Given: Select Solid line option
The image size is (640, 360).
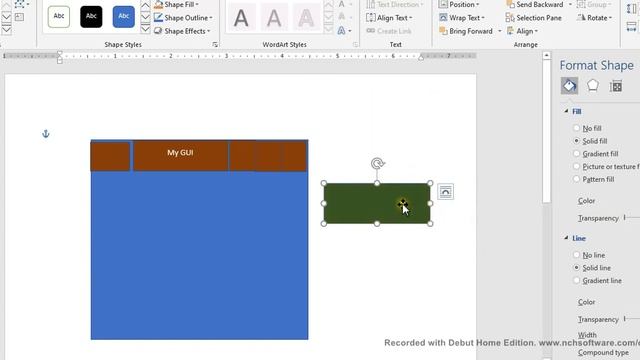Looking at the screenshot, I should (x=592, y=268).
